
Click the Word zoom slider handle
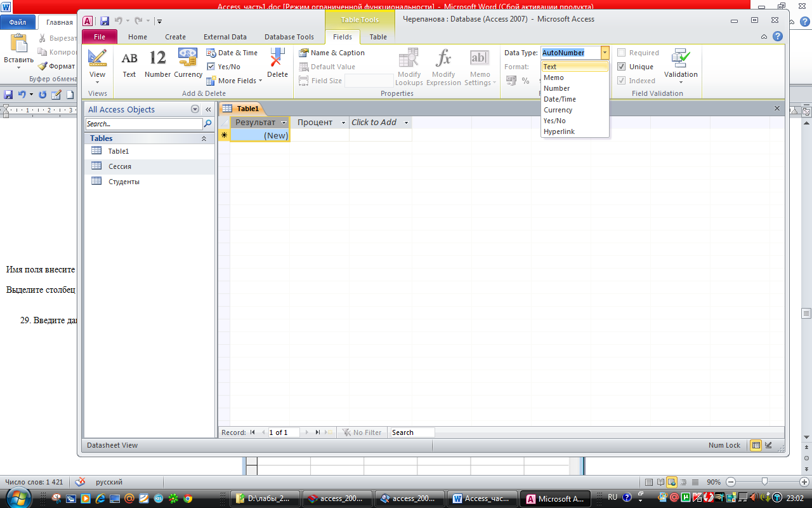[x=765, y=482]
